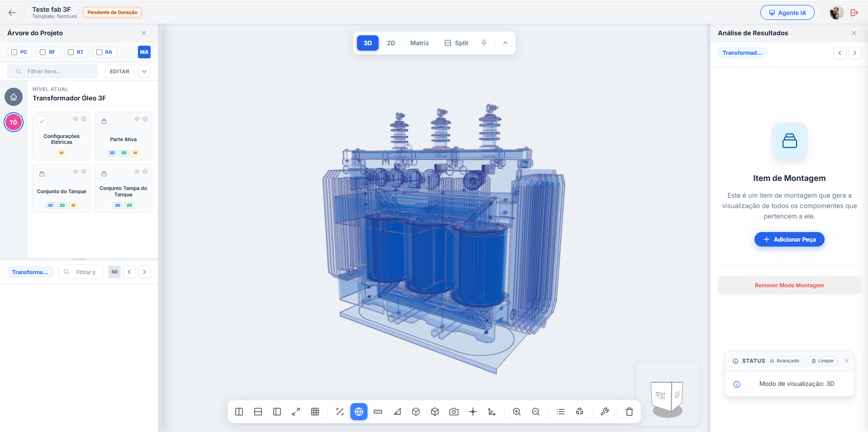Go to previous item in lower left panel
Viewport: 868px width, 432px height.
point(129,272)
